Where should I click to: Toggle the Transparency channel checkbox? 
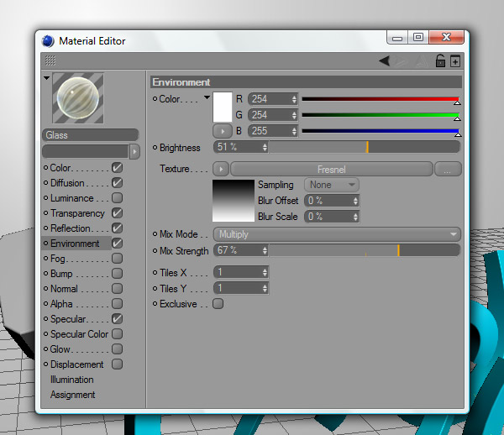118,212
